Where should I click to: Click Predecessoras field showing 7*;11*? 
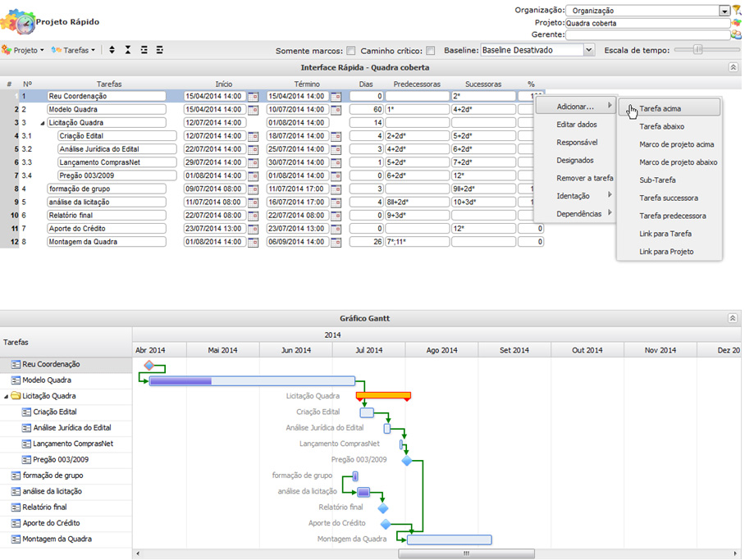417,242
